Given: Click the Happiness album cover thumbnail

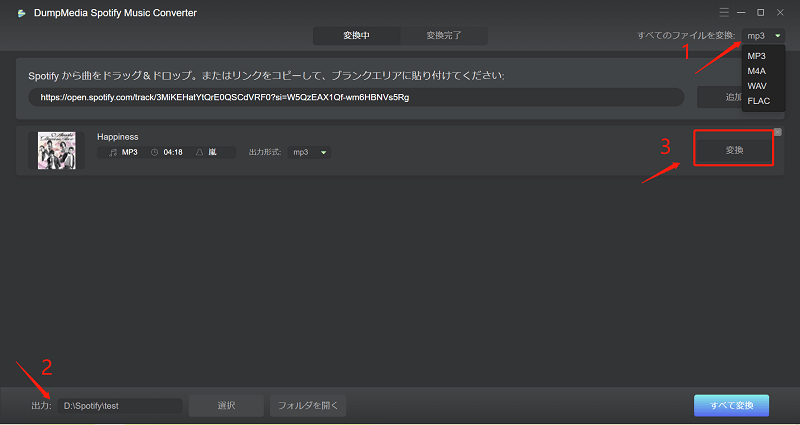Looking at the screenshot, I should 57,151.
